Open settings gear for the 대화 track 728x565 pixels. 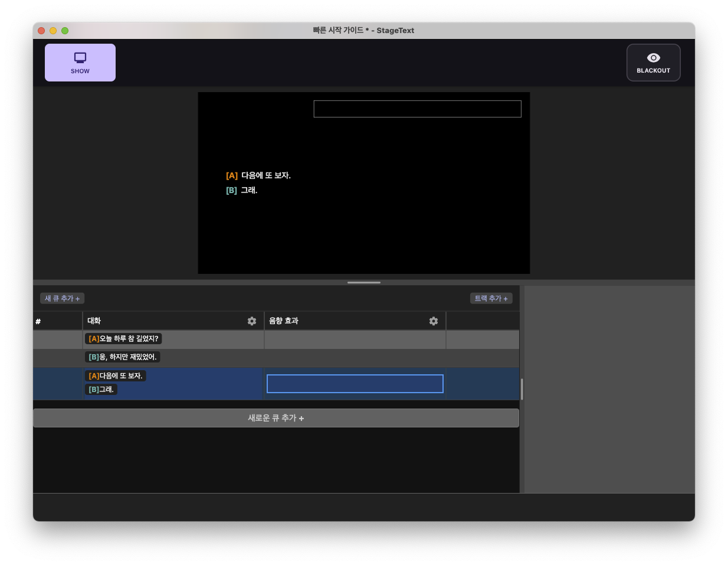[x=252, y=321]
